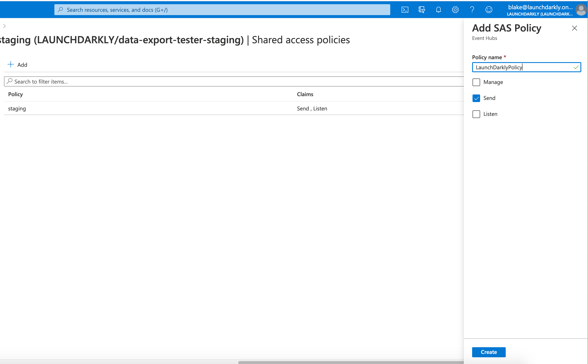Image resolution: width=588 pixels, height=364 pixels.
Task: Open the notifications bell
Action: click(438, 10)
